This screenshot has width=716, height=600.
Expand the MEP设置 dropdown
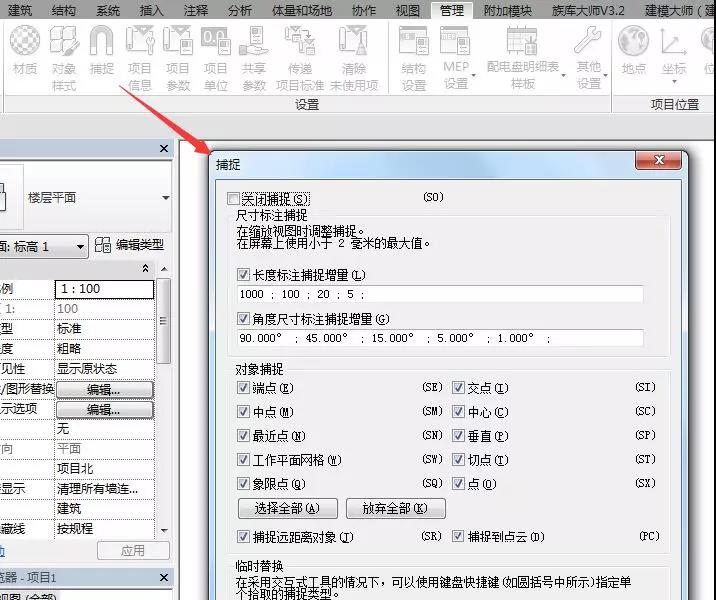pos(456,76)
